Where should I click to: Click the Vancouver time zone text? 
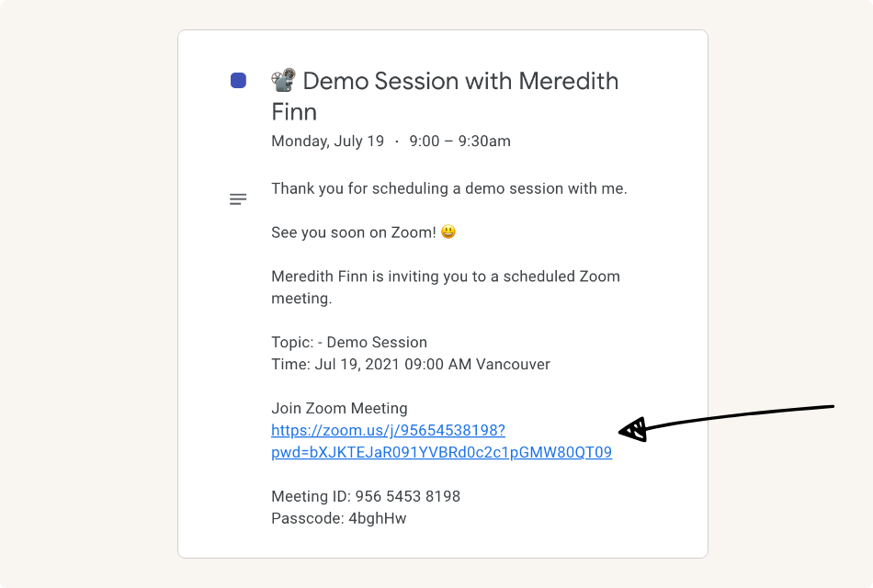[x=516, y=364]
